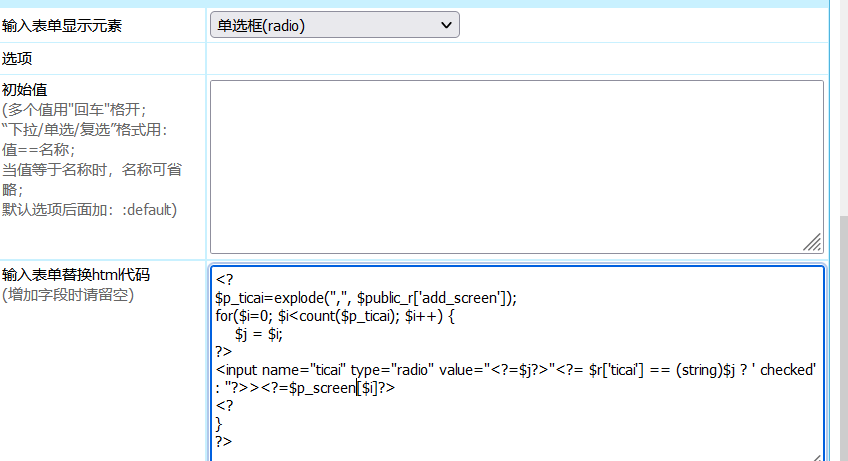
Task: Click the 初始值 bold label
Action: (x=25, y=90)
